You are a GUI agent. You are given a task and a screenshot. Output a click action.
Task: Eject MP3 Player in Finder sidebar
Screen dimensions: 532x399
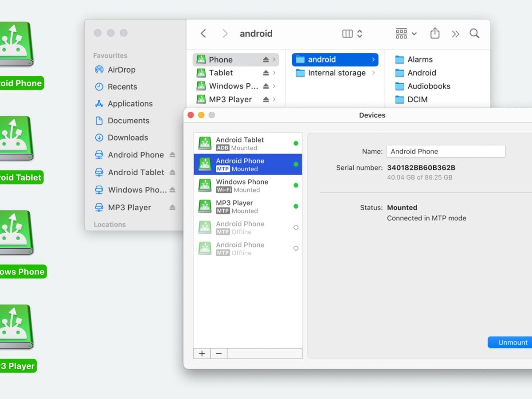pos(172,207)
